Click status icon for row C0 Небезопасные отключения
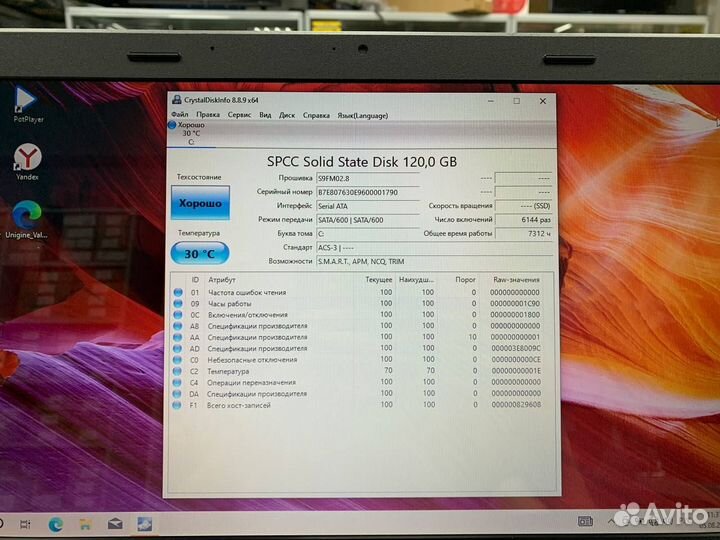Screen dimensions: 720x540 177,360
